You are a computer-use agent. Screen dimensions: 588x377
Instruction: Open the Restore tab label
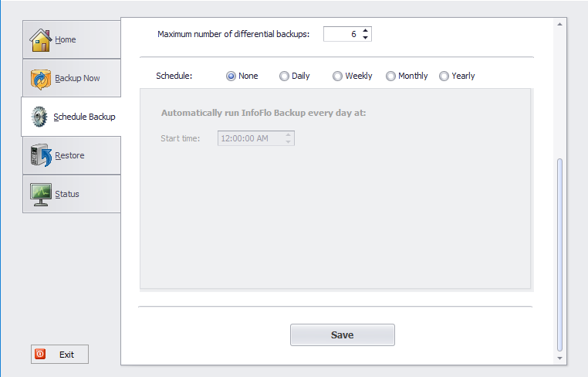click(69, 155)
